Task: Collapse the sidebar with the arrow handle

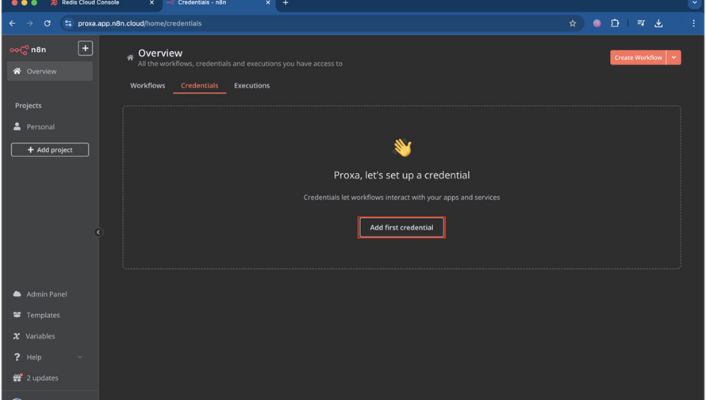Action: tap(98, 233)
